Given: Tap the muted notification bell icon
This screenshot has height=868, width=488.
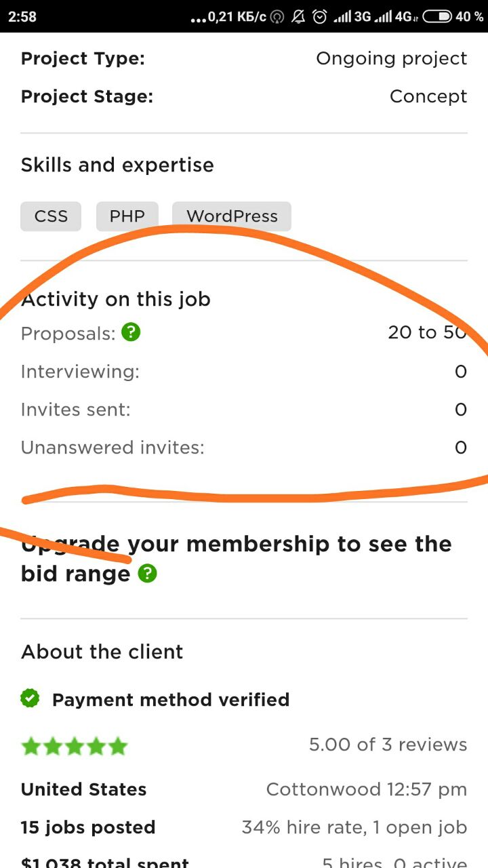Looking at the screenshot, I should 298,17.
